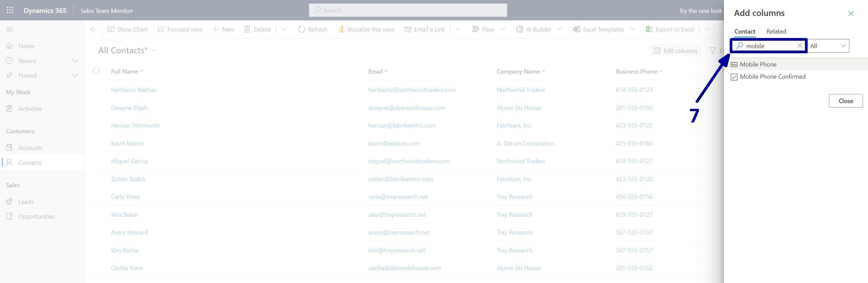The image size is (868, 283).
Task: Select the Mobile Phone column option
Action: coord(796,64)
